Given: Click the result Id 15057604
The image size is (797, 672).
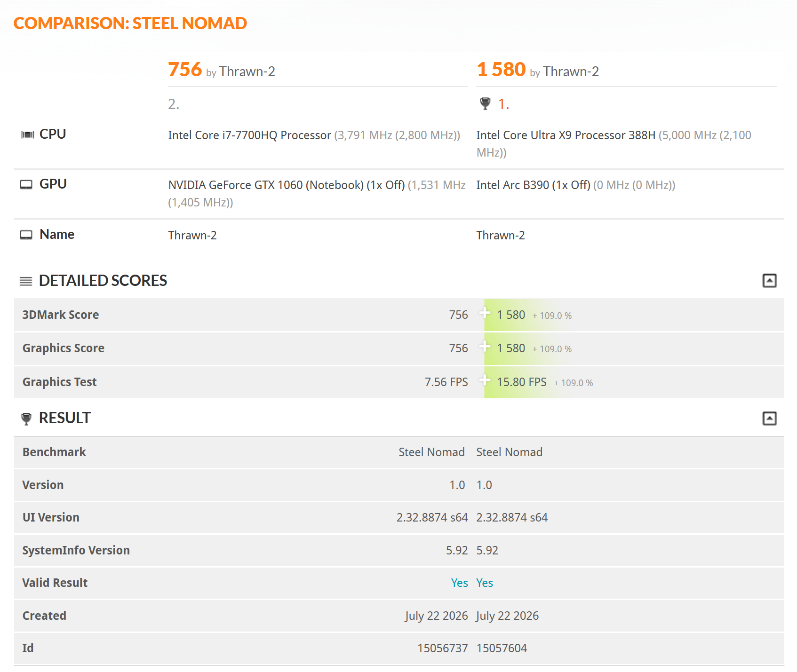Looking at the screenshot, I should (x=502, y=648).
